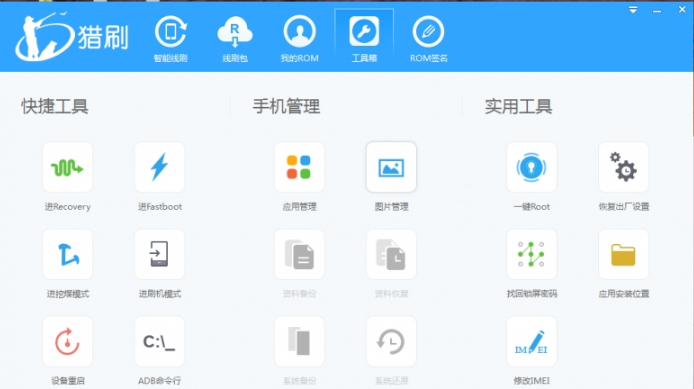Click the 系统还原 system restore icon
Viewport: 694px width, 389px height.
pyautogui.click(x=391, y=341)
